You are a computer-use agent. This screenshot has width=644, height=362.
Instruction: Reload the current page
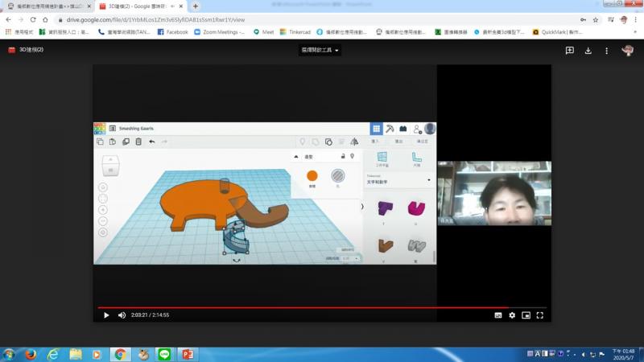click(32, 19)
